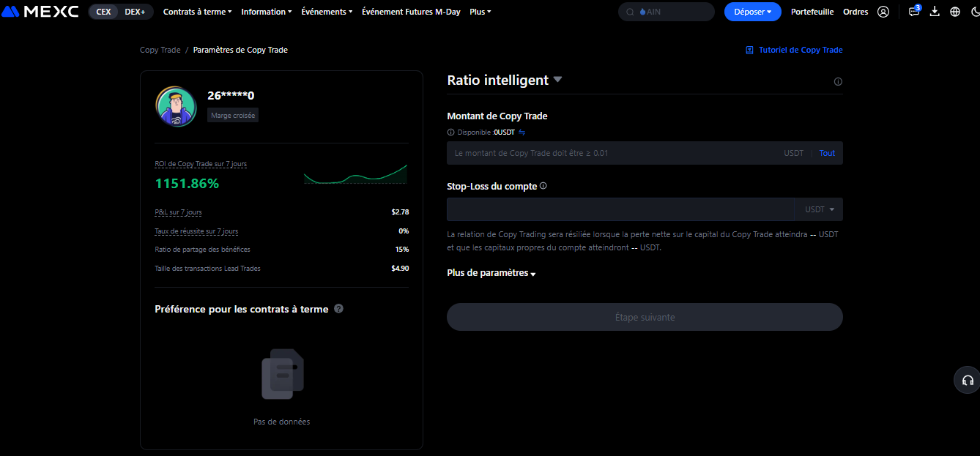Toggle the dark/light theme icon
Image resolution: width=980 pixels, height=456 pixels.
coord(974,12)
